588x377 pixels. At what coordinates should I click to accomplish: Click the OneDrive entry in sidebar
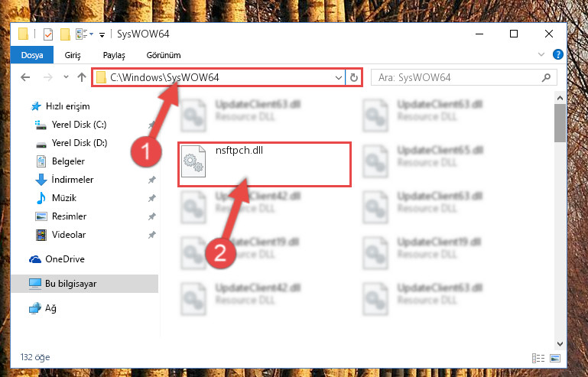(x=64, y=259)
